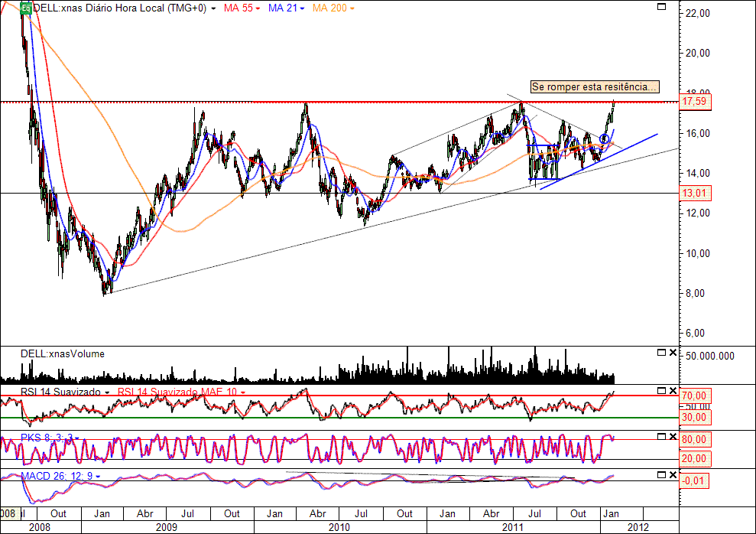Click the 2008 year label on time axis

40,527
